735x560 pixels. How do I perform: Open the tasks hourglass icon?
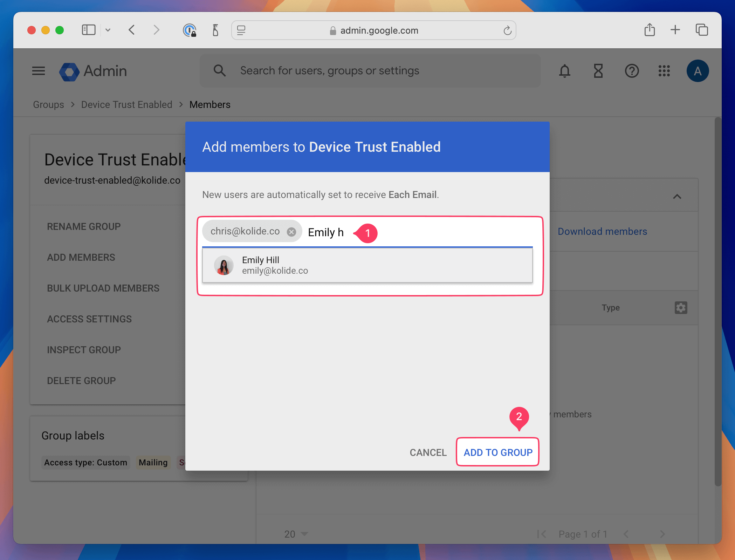[598, 71]
